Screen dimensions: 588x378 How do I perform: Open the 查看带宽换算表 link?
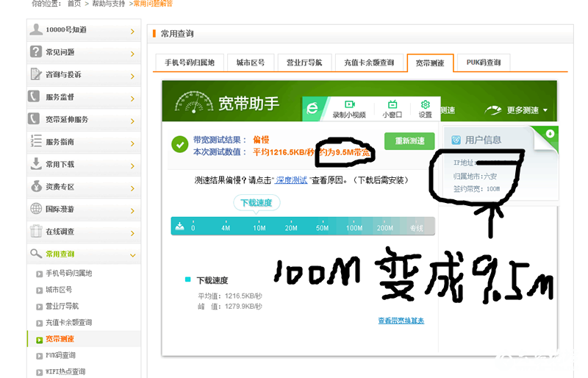(x=401, y=321)
